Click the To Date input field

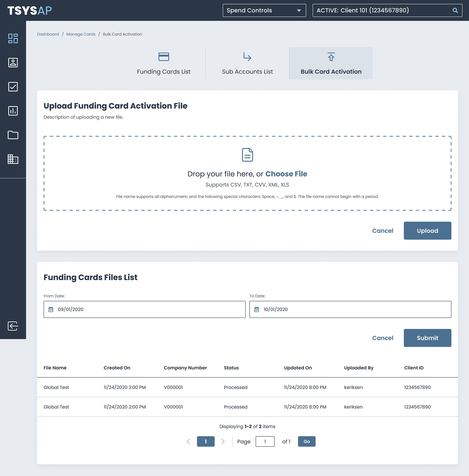(x=350, y=309)
